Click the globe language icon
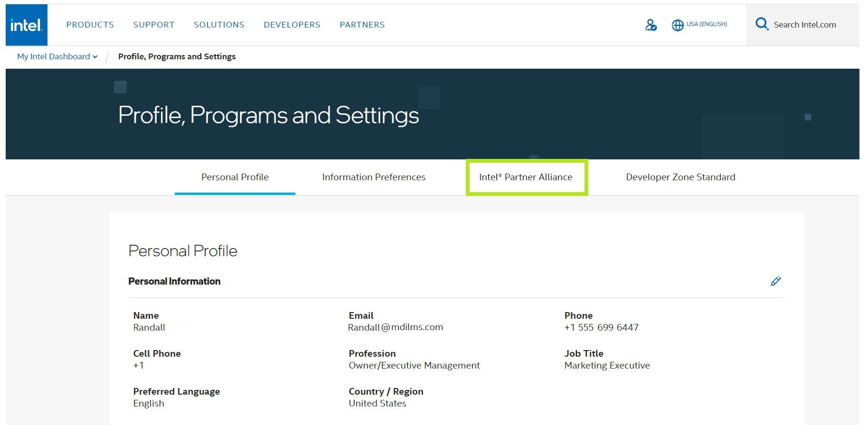This screenshot has width=868, height=425. click(678, 25)
